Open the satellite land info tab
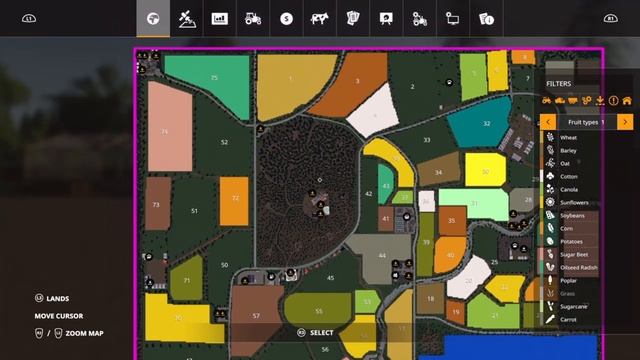The height and width of the screenshot is (360, 640). click(187, 18)
